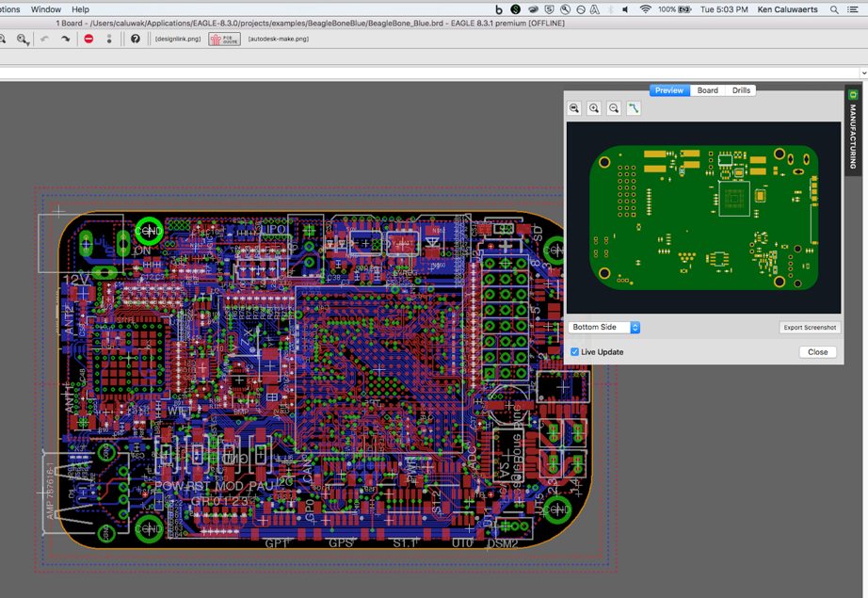Click the red stop icon in the toolbar

(89, 40)
